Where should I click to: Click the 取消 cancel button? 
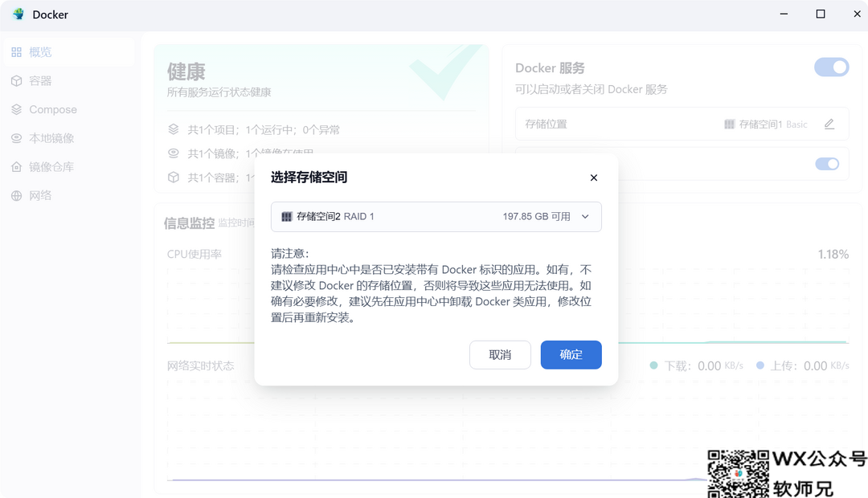tap(500, 355)
